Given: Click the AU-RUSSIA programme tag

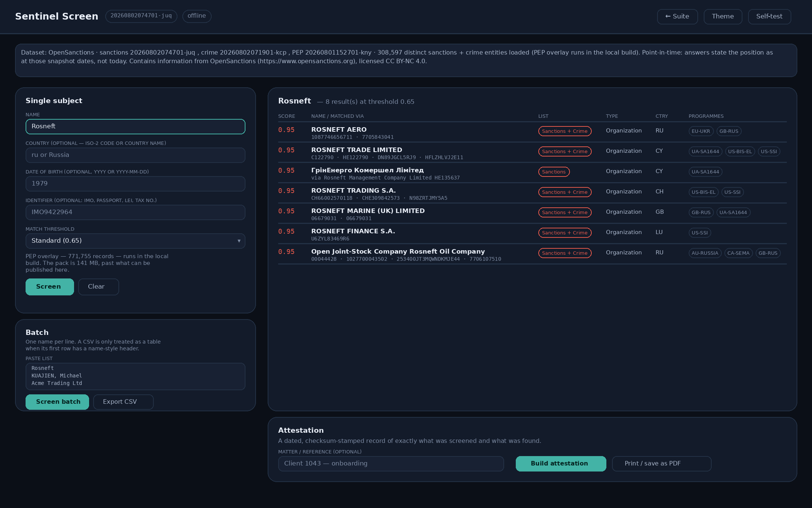Looking at the screenshot, I should pyautogui.click(x=705, y=253).
